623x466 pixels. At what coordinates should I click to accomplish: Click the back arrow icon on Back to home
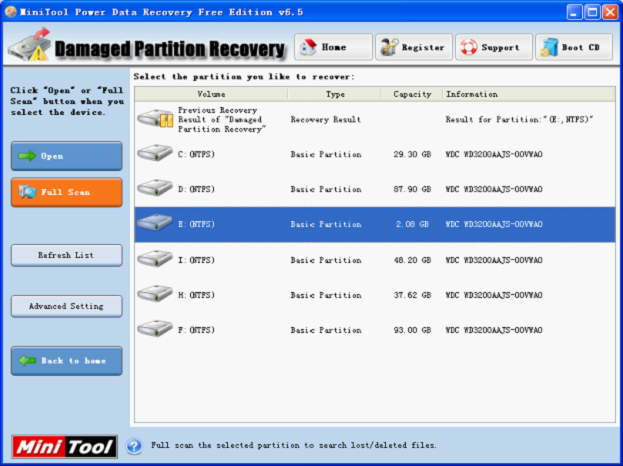click(x=27, y=360)
